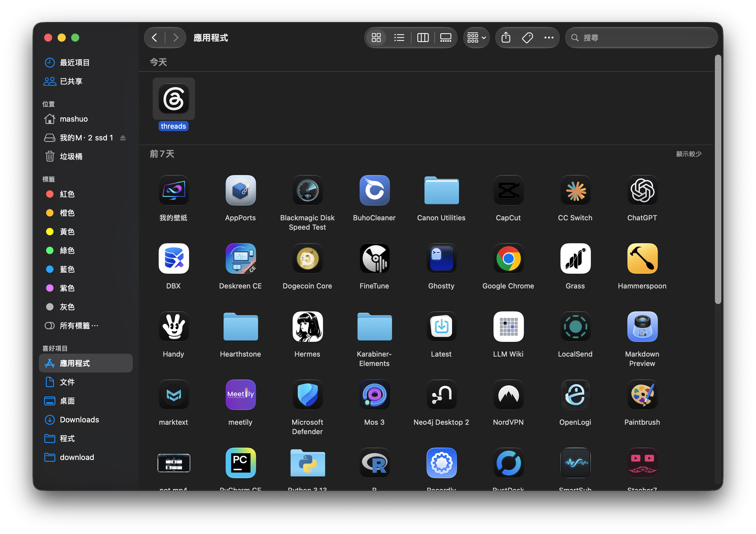This screenshot has height=534, width=756.
Task: Click the Mos 3 app icon
Action: click(x=374, y=395)
